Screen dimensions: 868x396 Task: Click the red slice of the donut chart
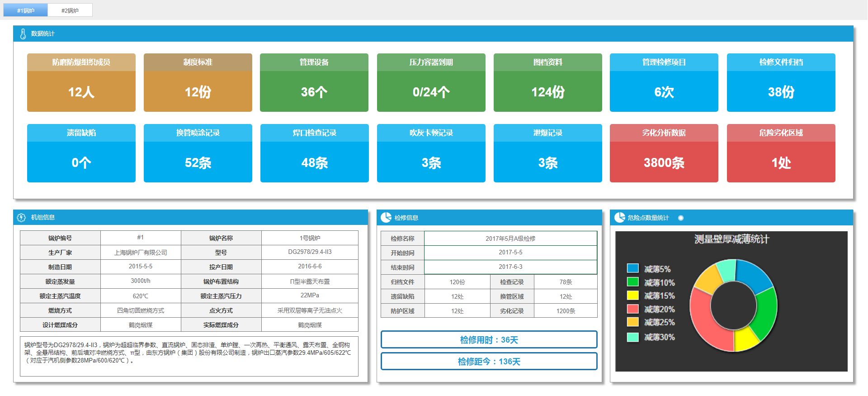tap(705, 324)
